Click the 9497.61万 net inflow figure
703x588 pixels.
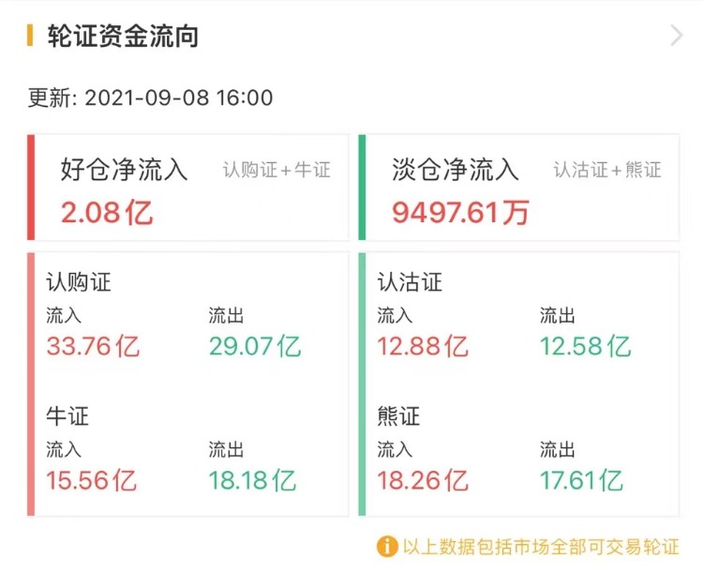pyautogui.click(x=460, y=213)
